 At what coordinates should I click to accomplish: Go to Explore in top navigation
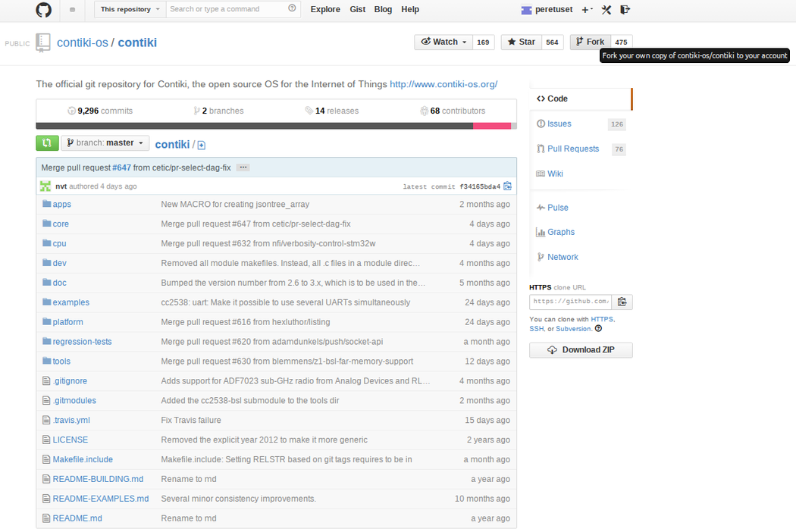[x=325, y=10]
